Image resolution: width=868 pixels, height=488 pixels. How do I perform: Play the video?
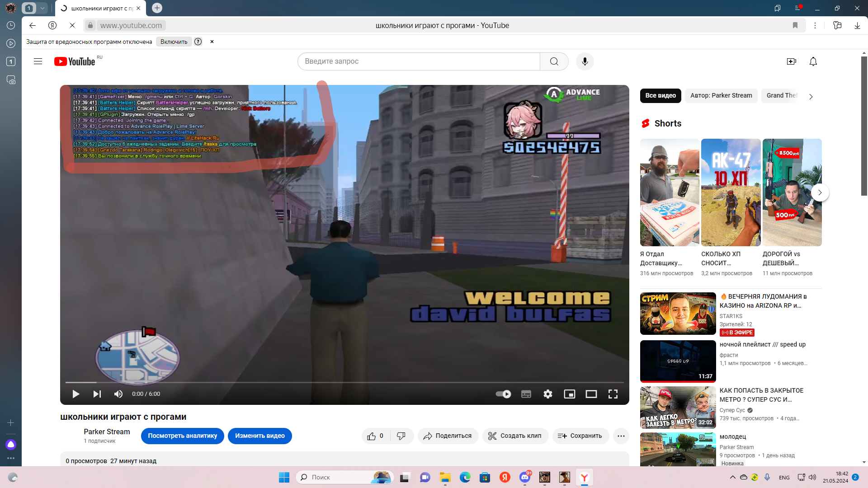click(76, 394)
